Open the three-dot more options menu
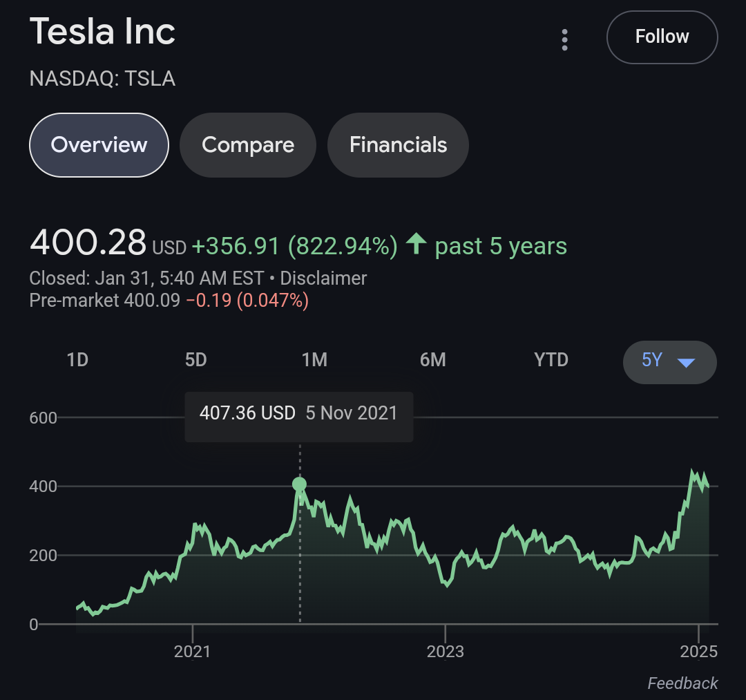This screenshot has width=746, height=700. tap(565, 40)
